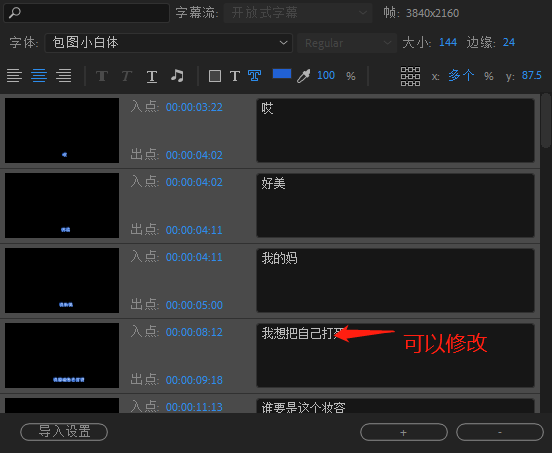Insert music note symbol

(177, 75)
